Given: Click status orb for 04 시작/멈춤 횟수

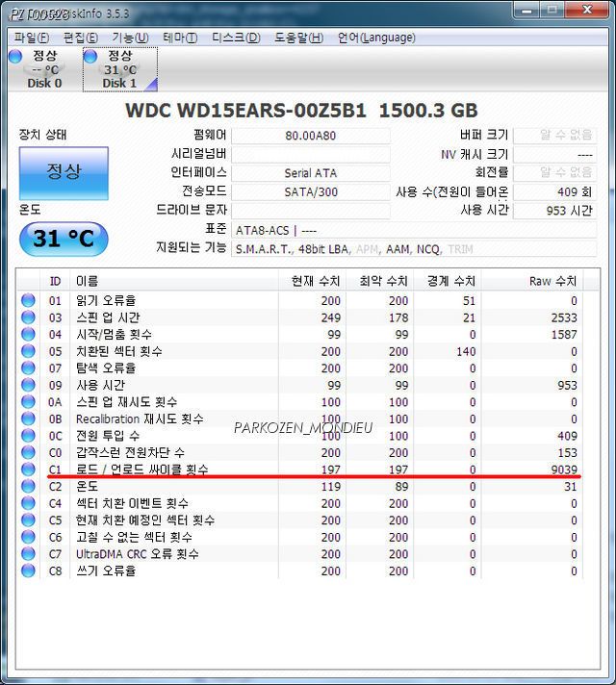Looking at the screenshot, I should point(28,334).
